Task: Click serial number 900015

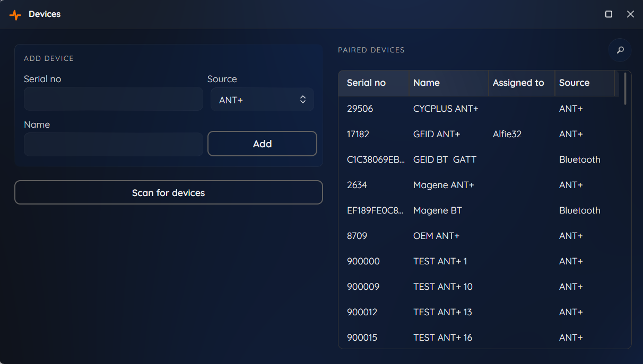Action: (362, 338)
